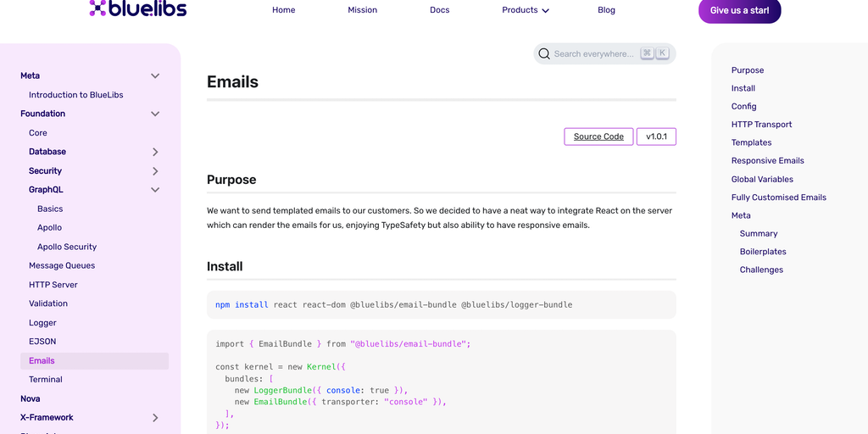Jump to Meta in table of contents

point(741,215)
